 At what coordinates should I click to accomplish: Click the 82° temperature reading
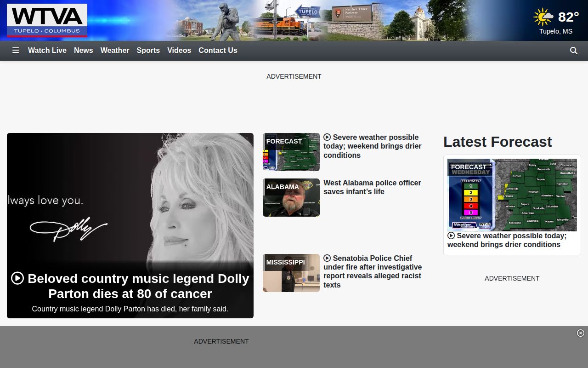click(568, 17)
